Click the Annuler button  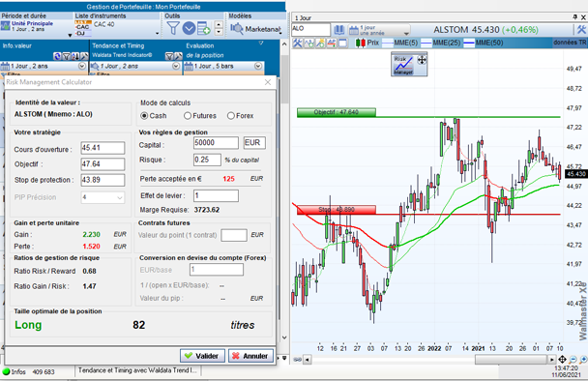(x=250, y=356)
